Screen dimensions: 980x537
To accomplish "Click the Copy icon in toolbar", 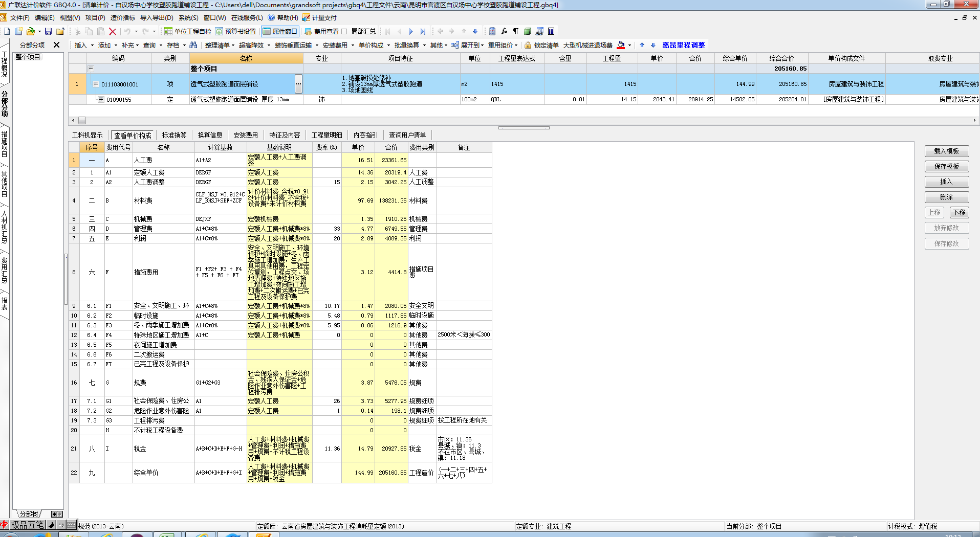I will pos(89,32).
